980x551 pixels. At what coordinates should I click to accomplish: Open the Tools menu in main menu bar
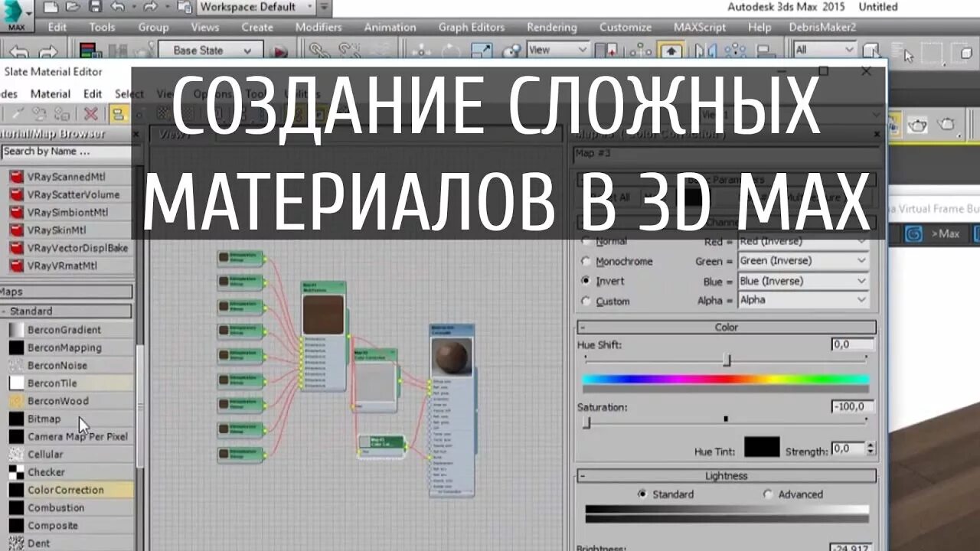[x=102, y=27]
